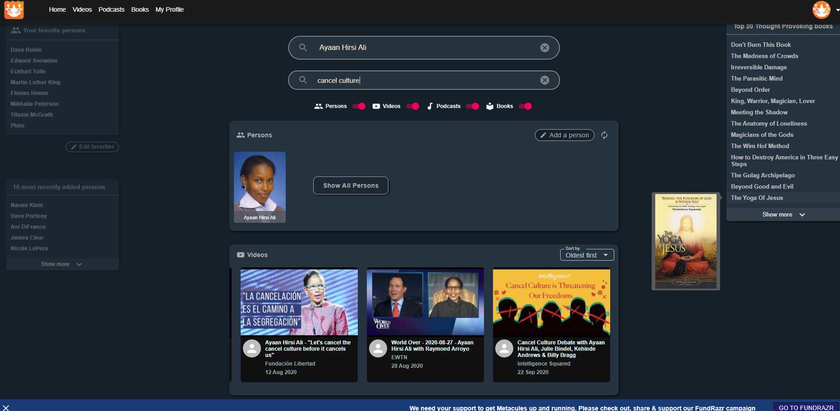Select Martin Luther King in favorites
The height and width of the screenshot is (411, 840).
[35, 83]
